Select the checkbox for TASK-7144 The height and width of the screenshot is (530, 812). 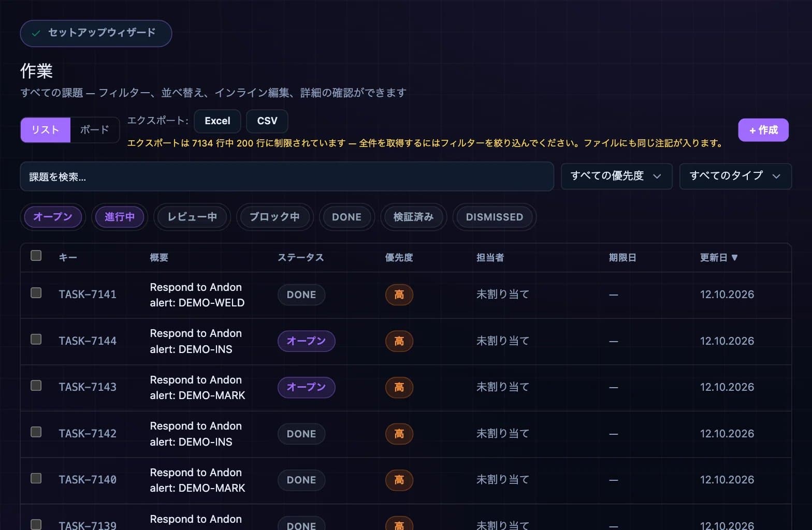(x=36, y=340)
